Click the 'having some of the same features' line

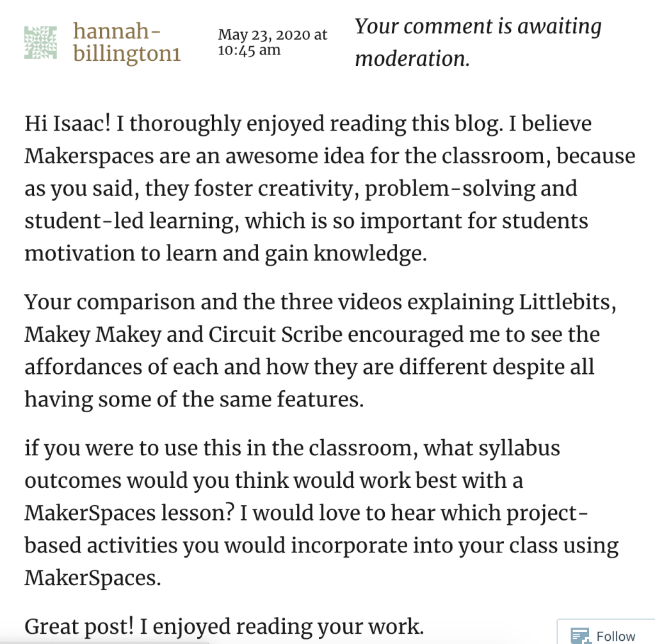[193, 399]
